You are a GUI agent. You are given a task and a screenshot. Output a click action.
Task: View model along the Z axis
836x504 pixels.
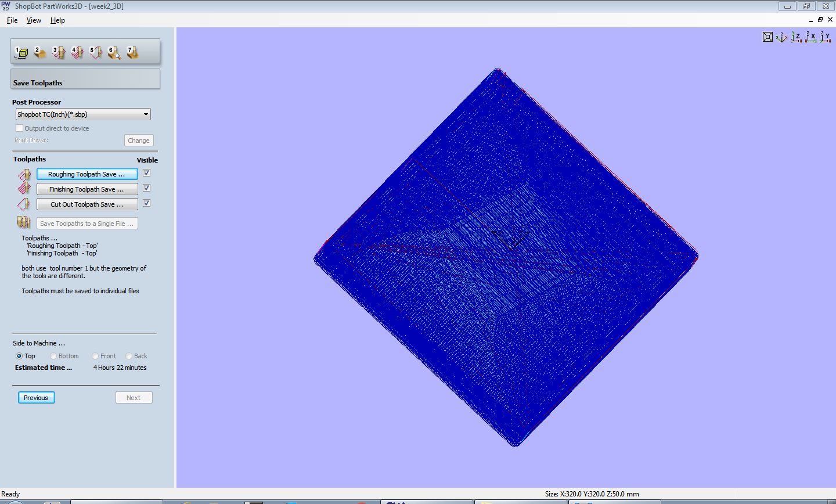coord(797,37)
